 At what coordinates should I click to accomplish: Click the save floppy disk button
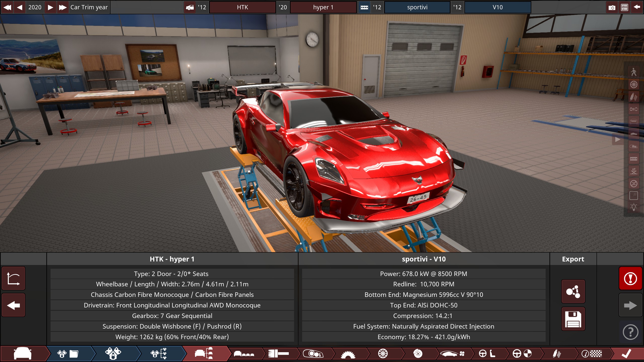pyautogui.click(x=573, y=319)
